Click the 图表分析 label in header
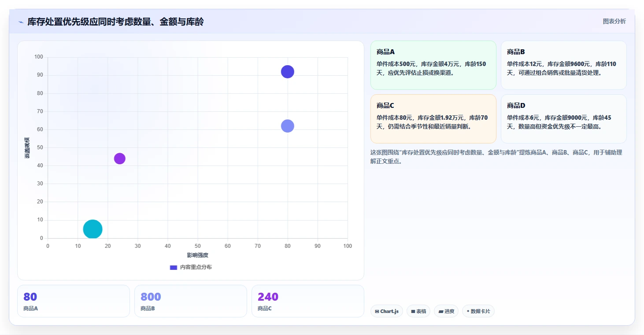The image size is (644, 335). (614, 22)
